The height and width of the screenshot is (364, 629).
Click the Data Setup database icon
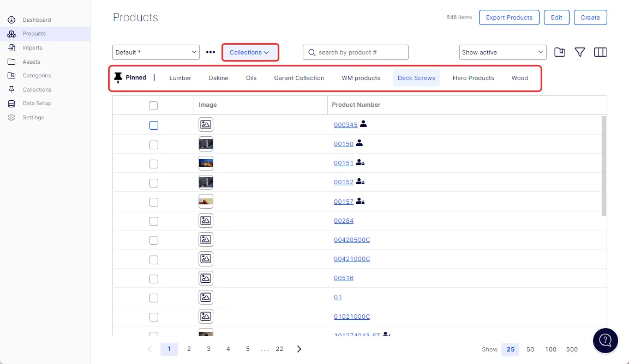point(11,104)
